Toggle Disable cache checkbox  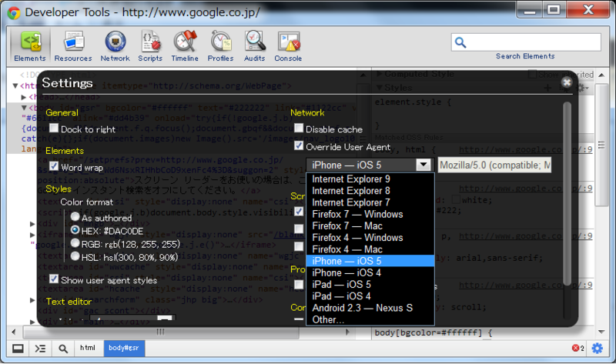point(299,128)
